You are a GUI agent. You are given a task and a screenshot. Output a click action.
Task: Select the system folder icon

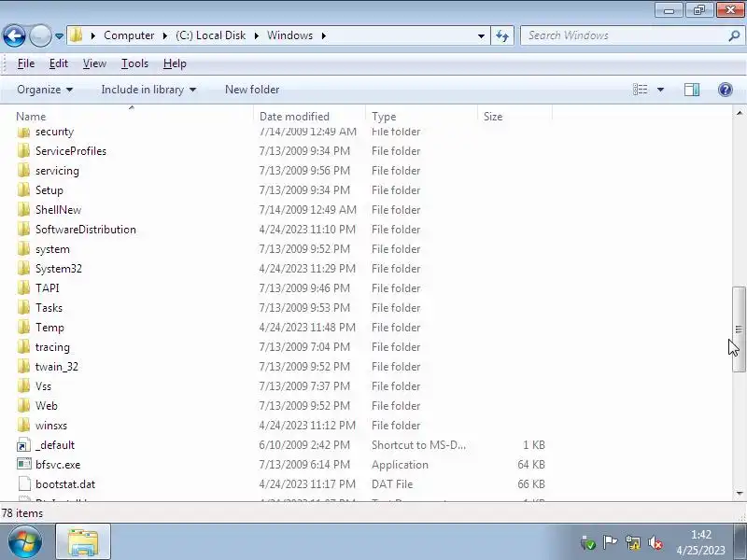pyautogui.click(x=23, y=249)
